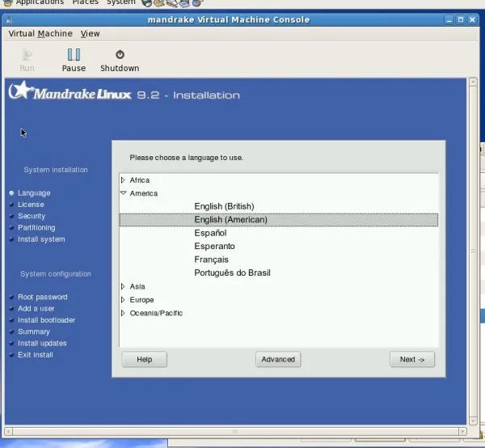Open the Places panel menu

85,2
